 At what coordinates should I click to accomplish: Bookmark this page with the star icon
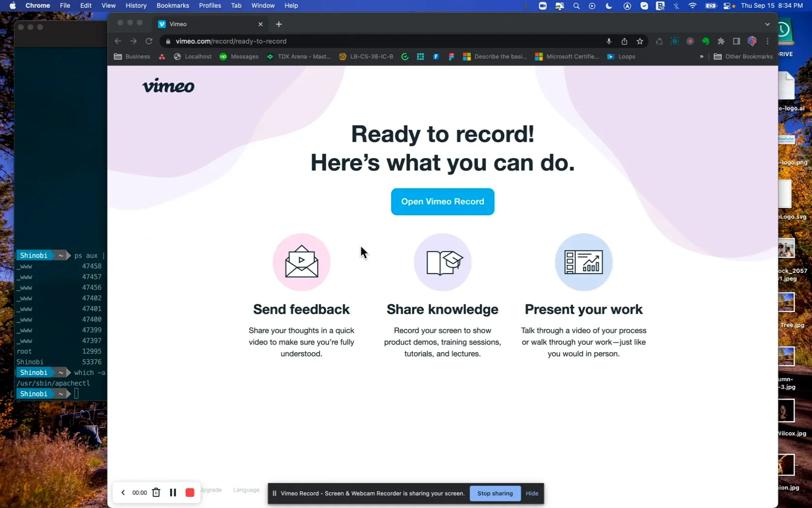(640, 41)
